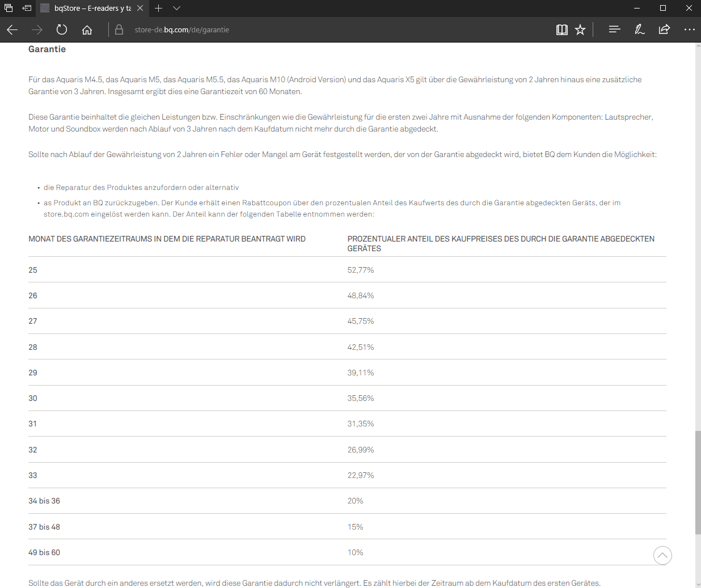The width and height of the screenshot is (701, 588).
Task: Refresh the current page
Action: (62, 29)
